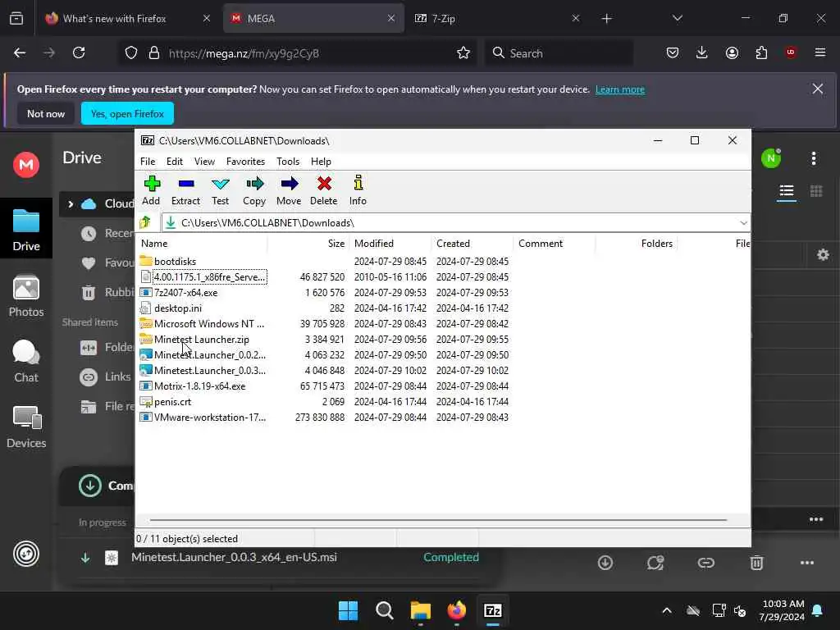Open Chat in MEGA sidebar
Viewport: 840px width, 630px height.
26,362
